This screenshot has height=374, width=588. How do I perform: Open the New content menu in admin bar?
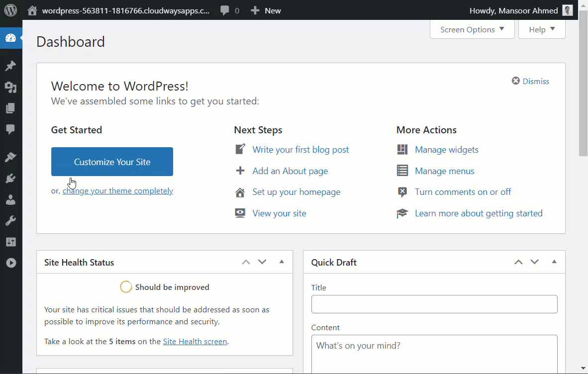pos(266,10)
